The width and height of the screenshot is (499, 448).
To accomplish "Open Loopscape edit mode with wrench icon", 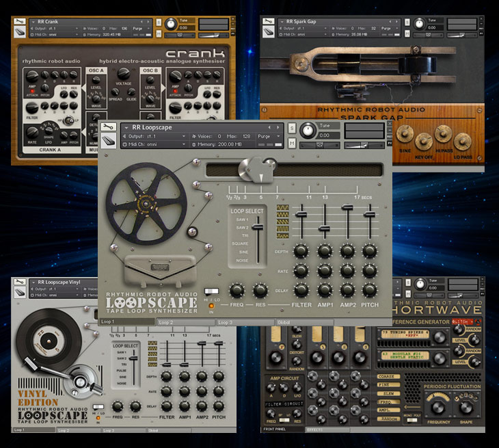I will pos(108,127).
